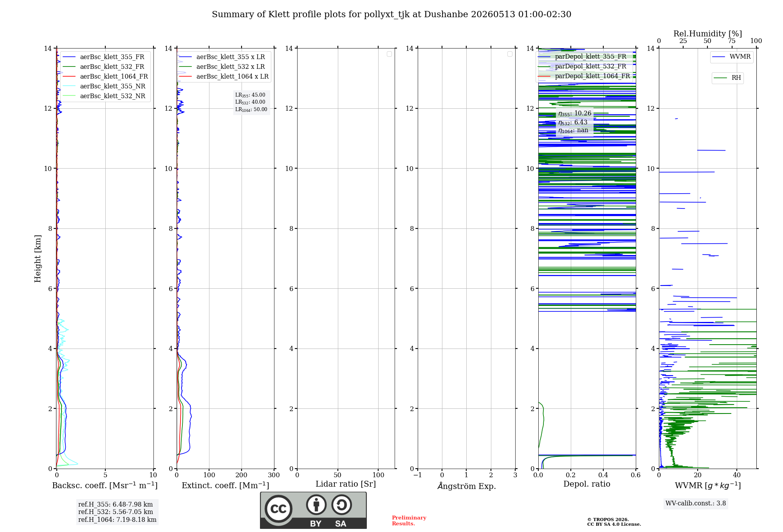This screenshot has height=532, width=783.
Task: Click the η532: 6.43 annotation
Action: 573,122
